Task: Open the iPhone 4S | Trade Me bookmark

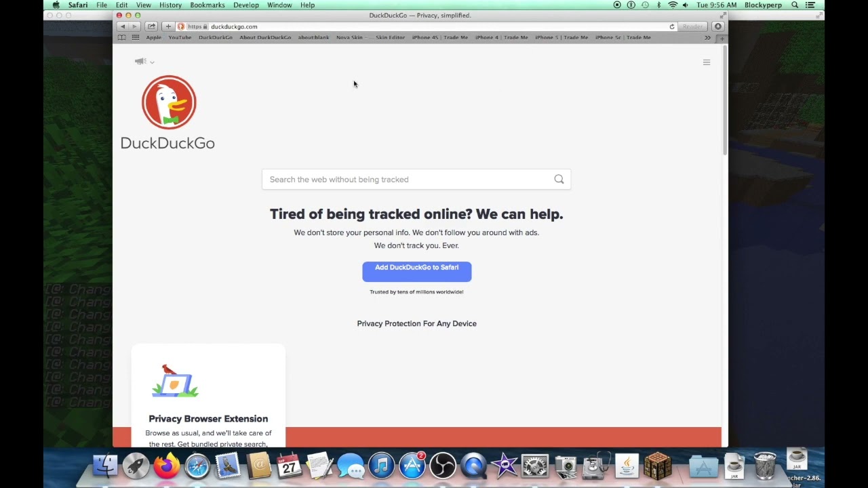Action: pos(440,37)
